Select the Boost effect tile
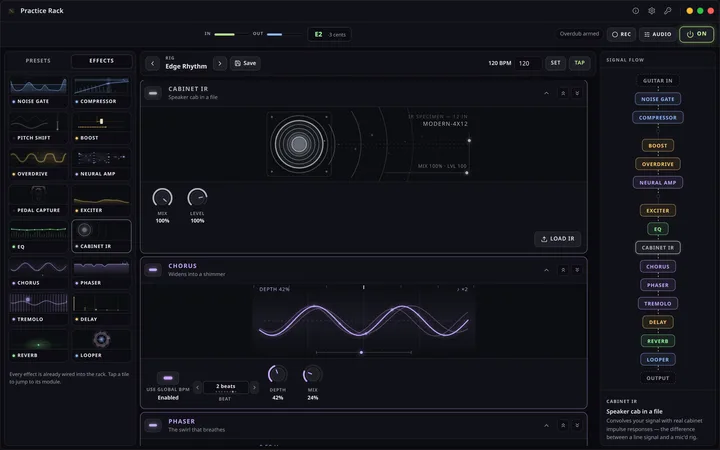This screenshot has width=720, height=450. 101,128
